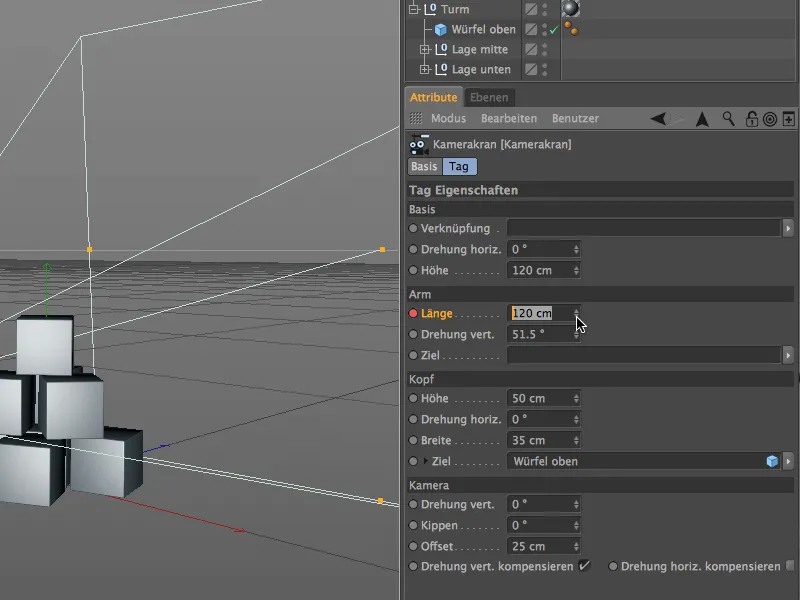Image resolution: width=800 pixels, height=600 pixels.
Task: Select the Kamerakran tag icon on Würfel oben
Action: [571, 29]
